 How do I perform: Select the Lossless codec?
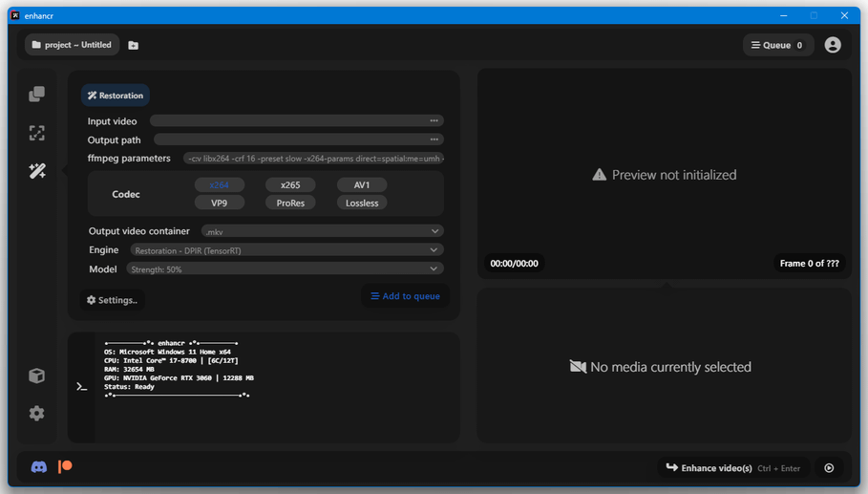(362, 204)
